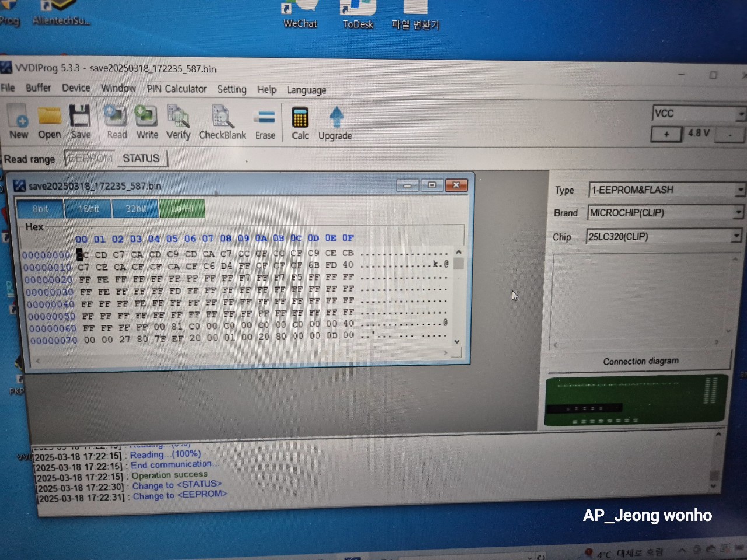Click the Connection diagram button
This screenshot has width=747, height=560.
coord(640,362)
